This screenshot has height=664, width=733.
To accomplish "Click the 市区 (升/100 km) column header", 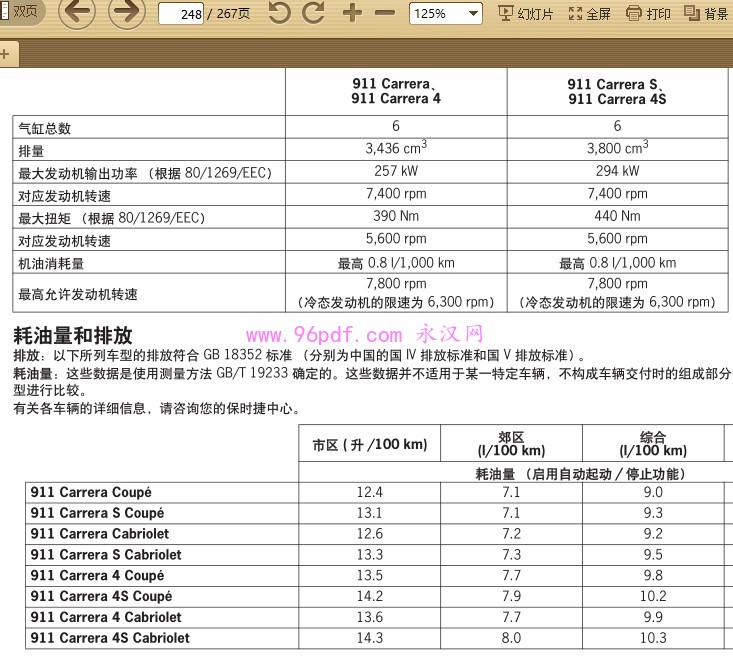I will click(x=370, y=444).
